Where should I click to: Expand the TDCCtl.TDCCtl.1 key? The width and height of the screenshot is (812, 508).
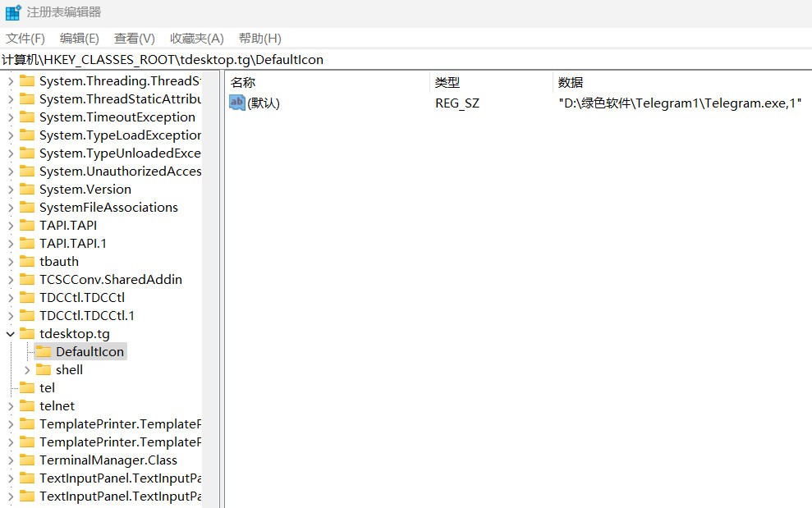point(11,316)
